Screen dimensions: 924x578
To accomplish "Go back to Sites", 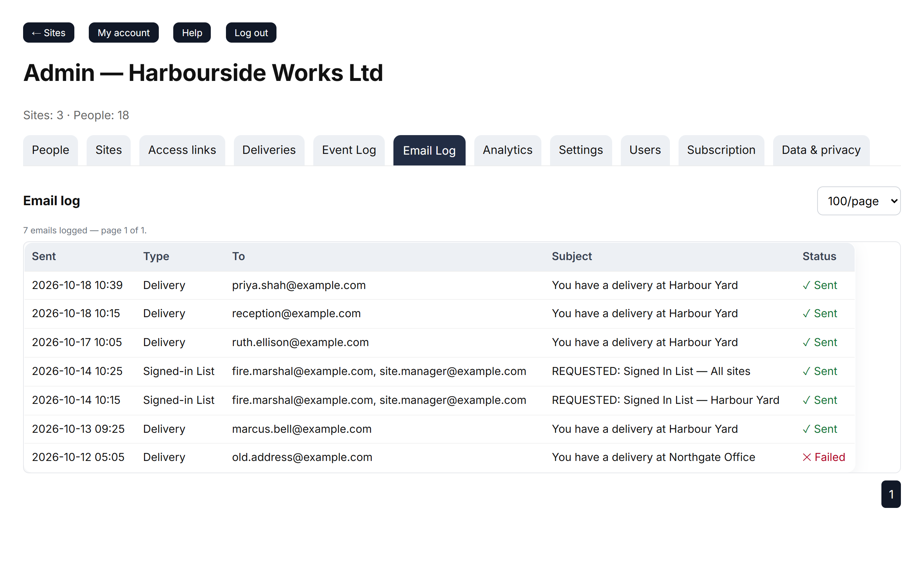I will [x=48, y=33].
